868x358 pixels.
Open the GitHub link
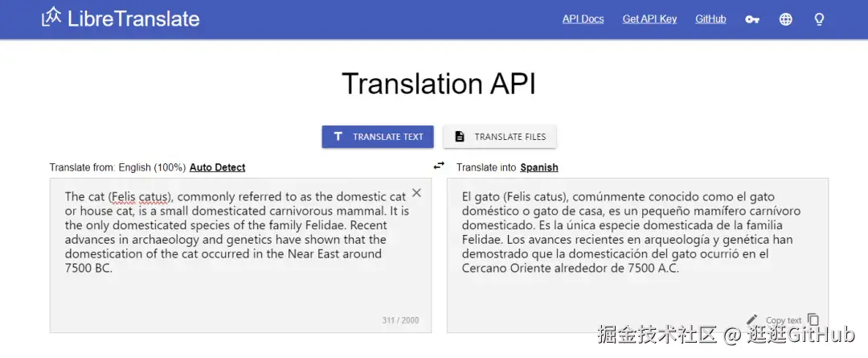710,19
